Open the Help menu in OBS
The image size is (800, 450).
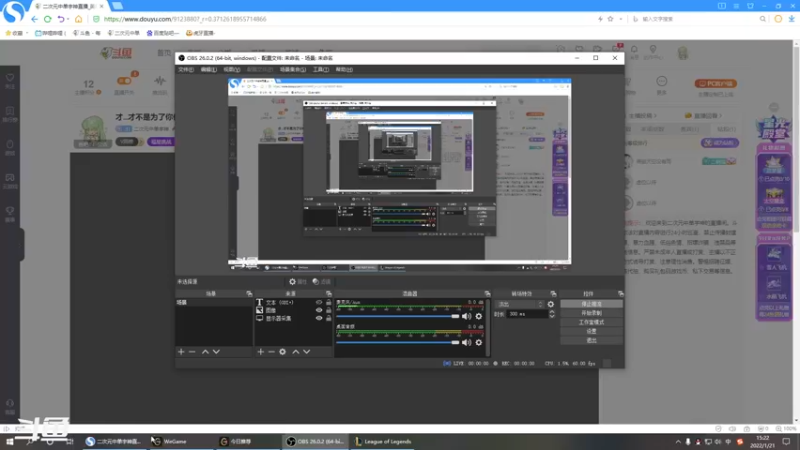pyautogui.click(x=344, y=69)
